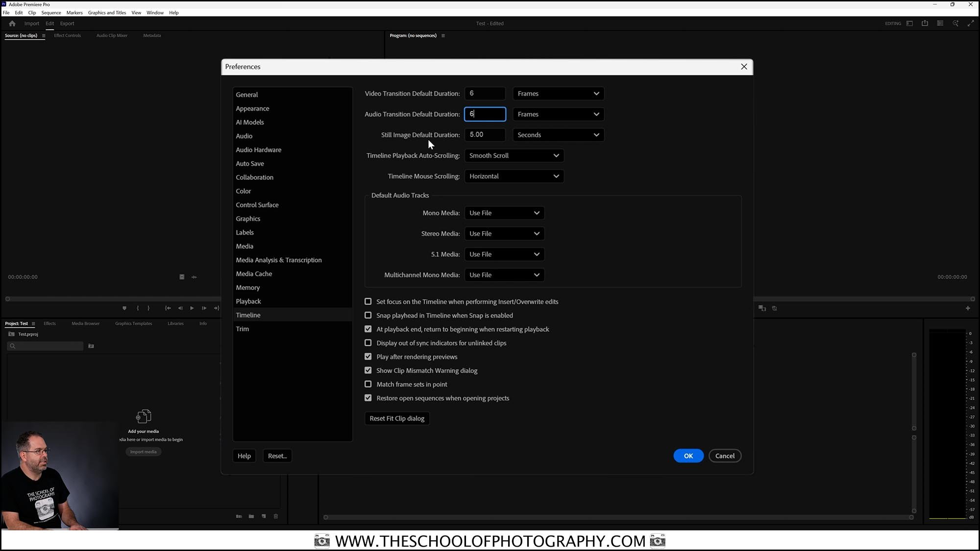Switch to the Effects tab
This screenshot has height=551, width=980.
[x=49, y=323]
